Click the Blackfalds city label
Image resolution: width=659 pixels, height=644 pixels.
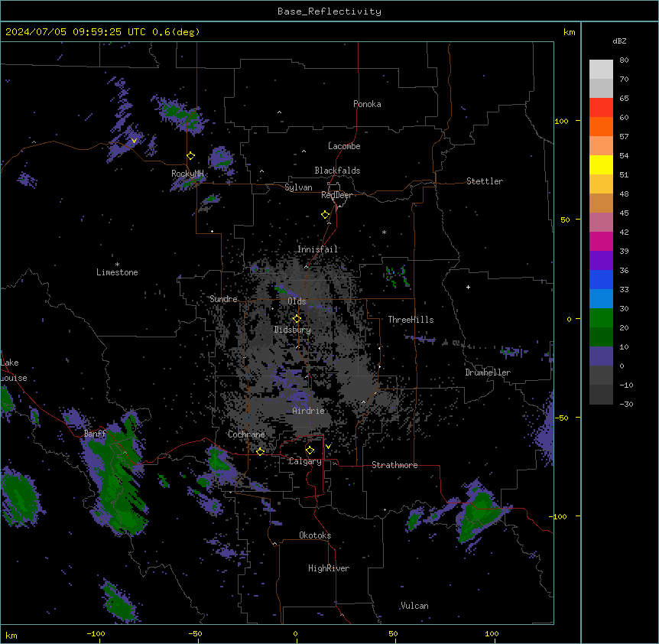coord(337,171)
